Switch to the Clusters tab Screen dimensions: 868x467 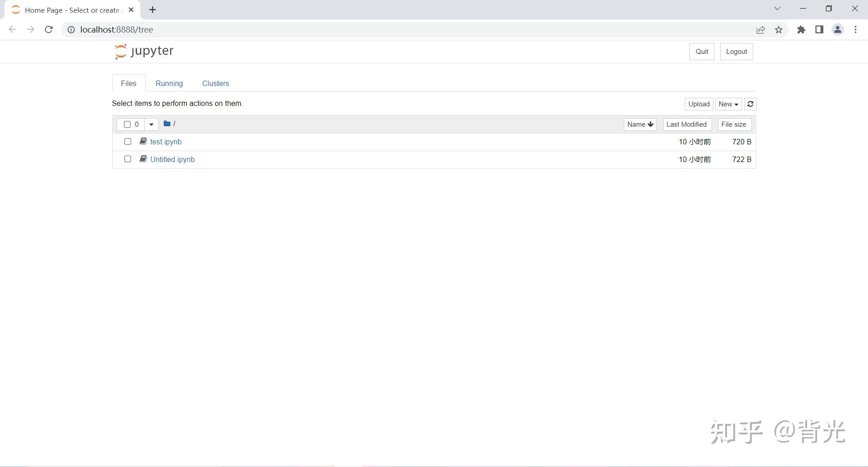coord(216,83)
